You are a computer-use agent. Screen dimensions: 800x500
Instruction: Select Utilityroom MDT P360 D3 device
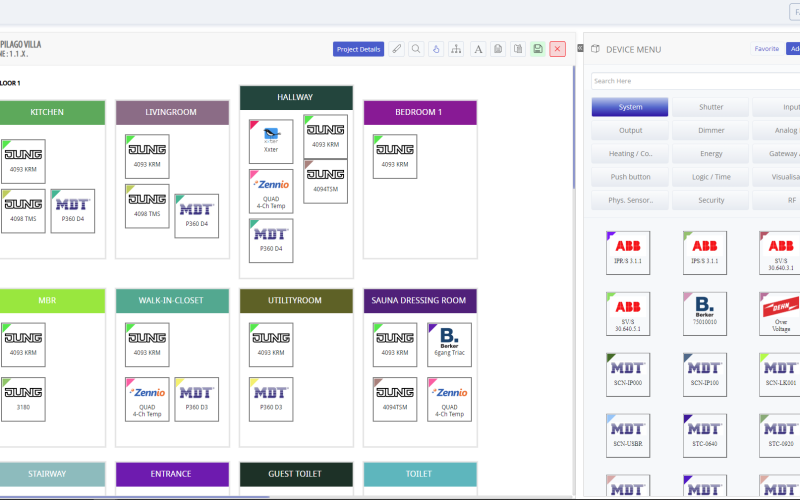(x=271, y=399)
